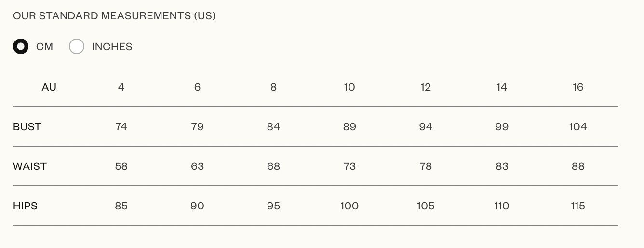Image resolution: width=644 pixels, height=248 pixels.
Task: Click size 8 column header
Action: point(273,87)
